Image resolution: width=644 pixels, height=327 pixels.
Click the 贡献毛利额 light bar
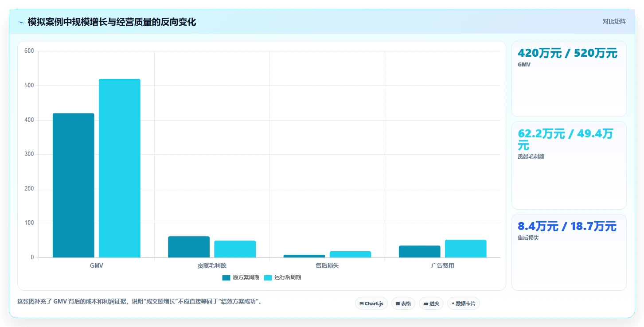click(x=235, y=249)
